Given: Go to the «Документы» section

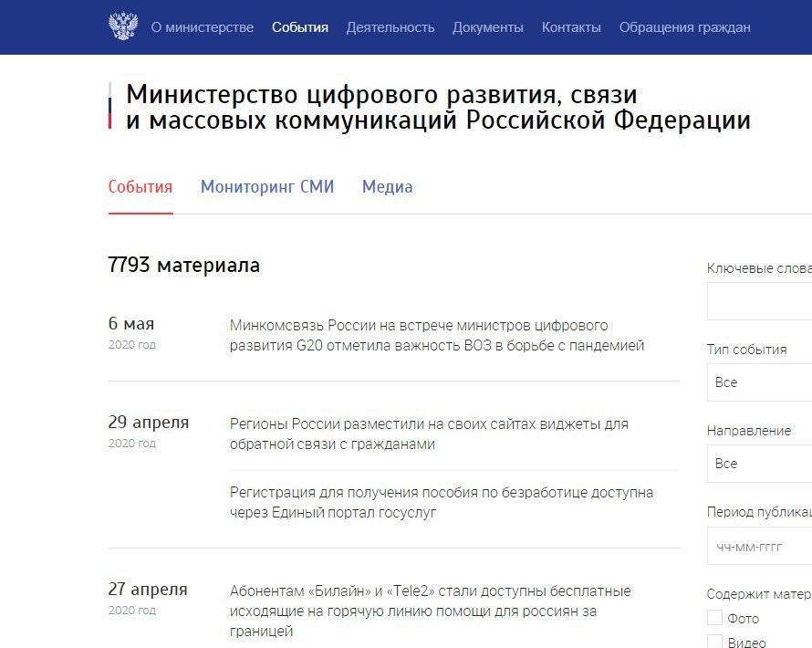Looking at the screenshot, I should (488, 27).
